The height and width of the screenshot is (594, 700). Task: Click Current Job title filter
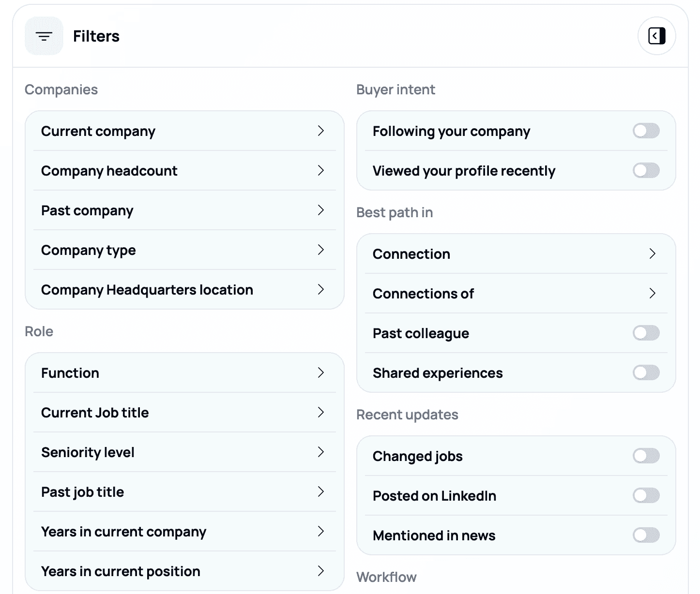[x=184, y=413]
